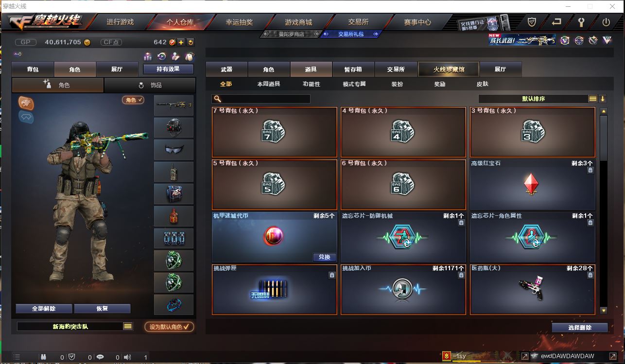This screenshot has height=364, width=625.
Task: Delete 高级红宝石 using its trash icon
Action: [590, 170]
